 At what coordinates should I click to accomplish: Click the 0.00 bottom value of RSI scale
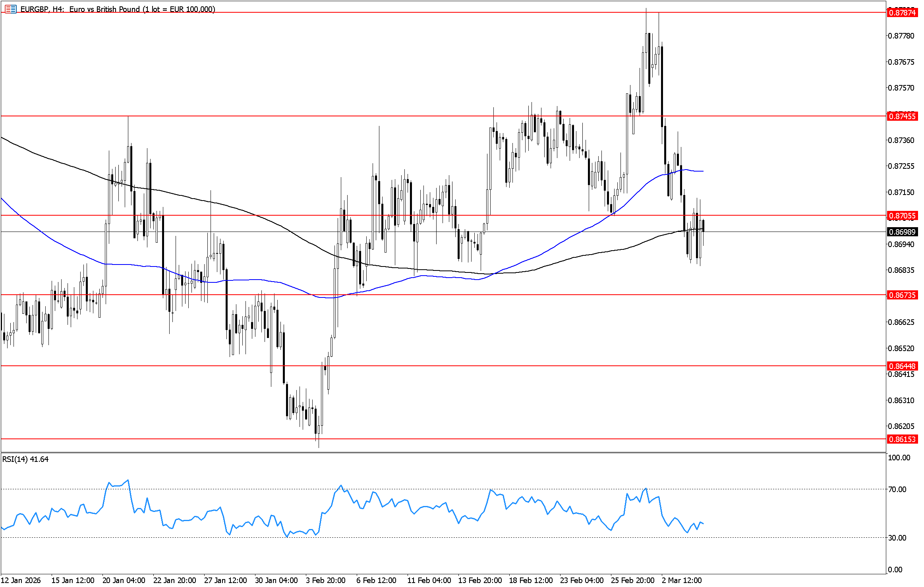click(895, 570)
